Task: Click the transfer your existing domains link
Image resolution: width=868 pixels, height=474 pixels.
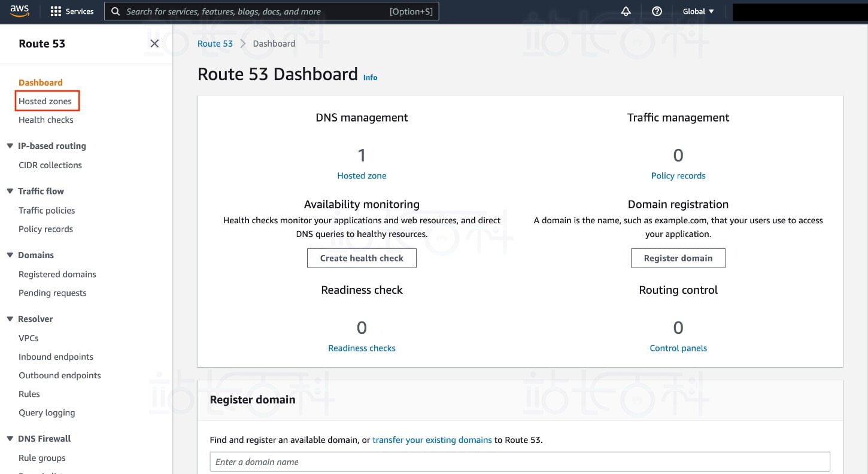Action: [x=432, y=440]
